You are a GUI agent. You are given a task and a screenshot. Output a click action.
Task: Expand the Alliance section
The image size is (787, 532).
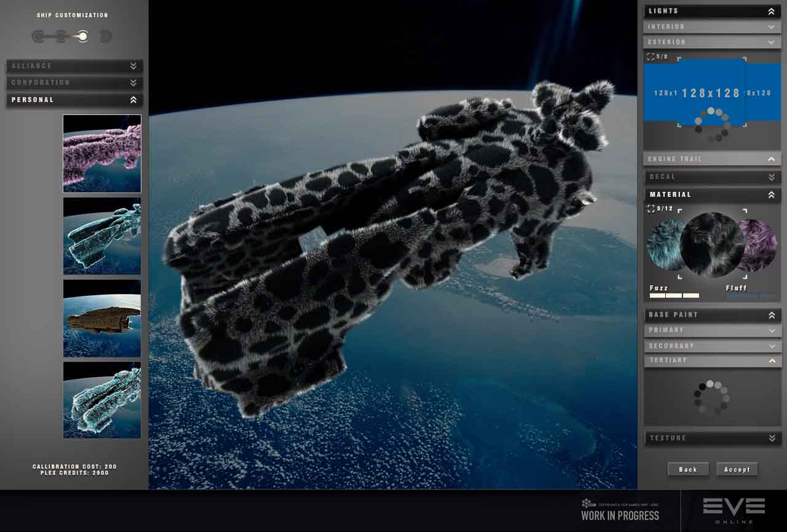tap(74, 66)
